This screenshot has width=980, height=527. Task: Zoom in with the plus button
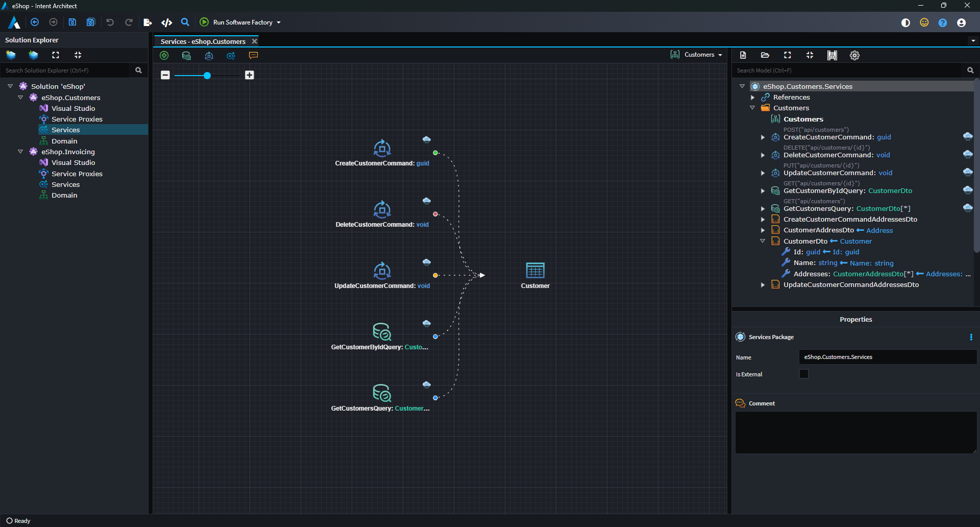pyautogui.click(x=250, y=75)
